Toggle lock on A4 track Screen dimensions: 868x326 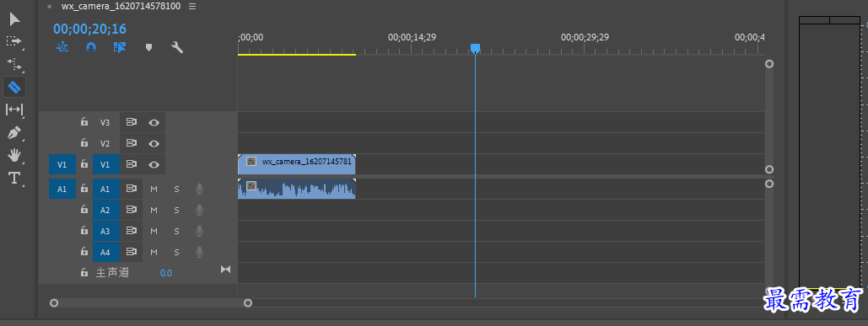[84, 252]
